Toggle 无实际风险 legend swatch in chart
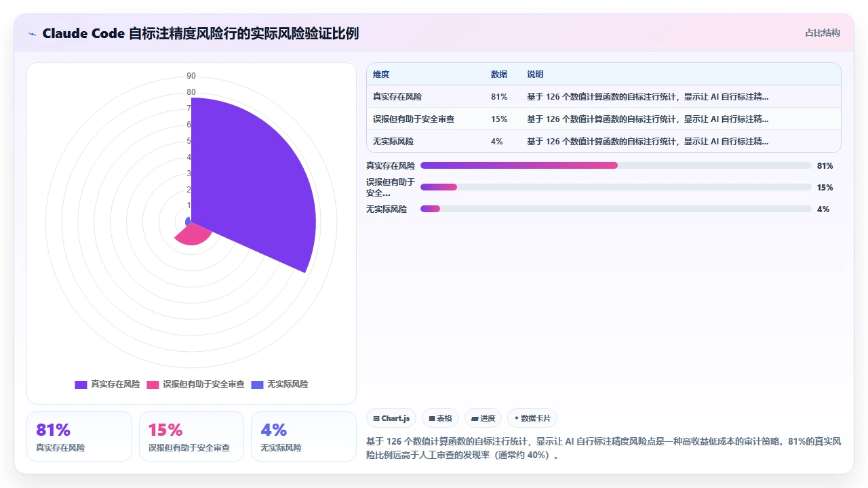 pos(257,384)
